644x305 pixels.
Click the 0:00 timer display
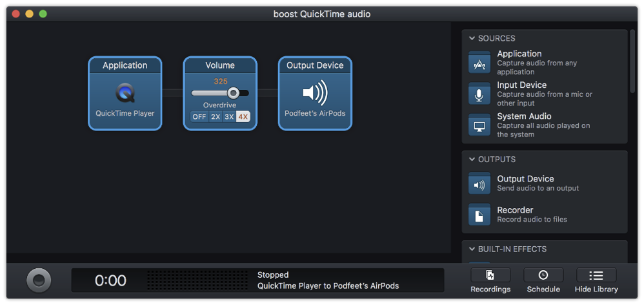pos(110,280)
